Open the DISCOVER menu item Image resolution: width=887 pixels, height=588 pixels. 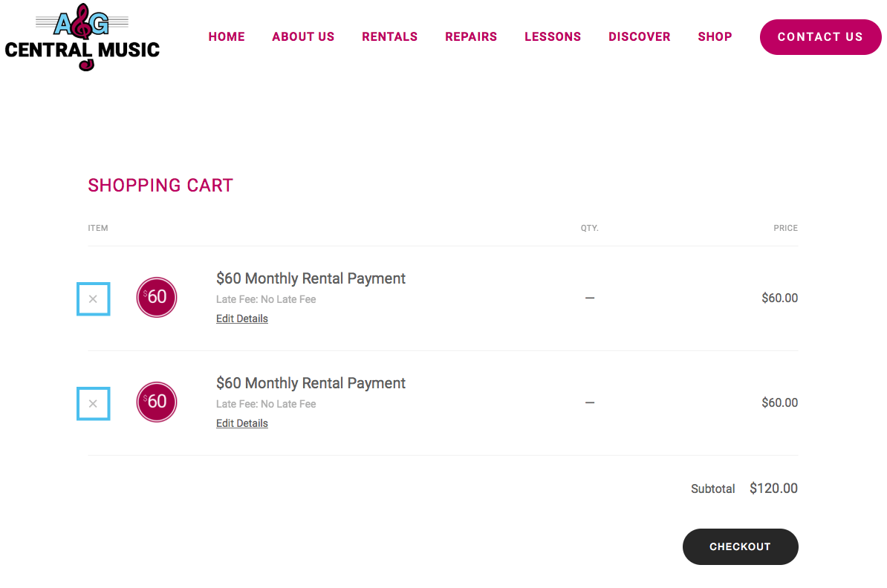[x=639, y=37]
